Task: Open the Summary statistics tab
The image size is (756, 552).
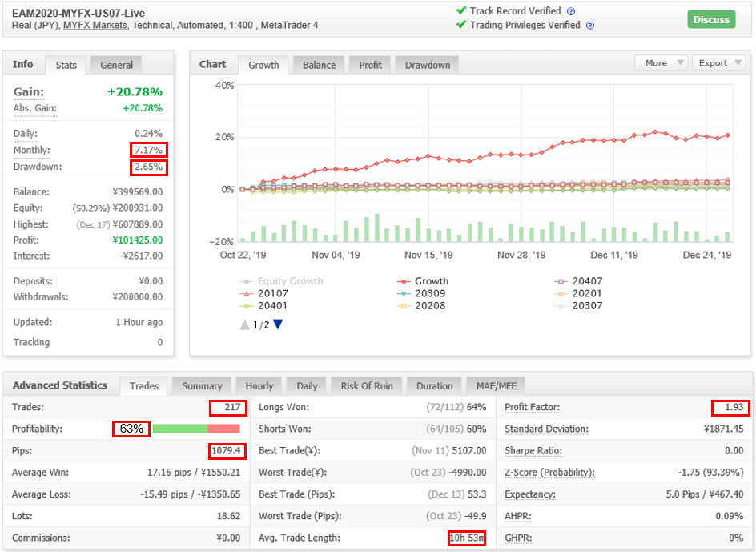Action: pyautogui.click(x=202, y=386)
